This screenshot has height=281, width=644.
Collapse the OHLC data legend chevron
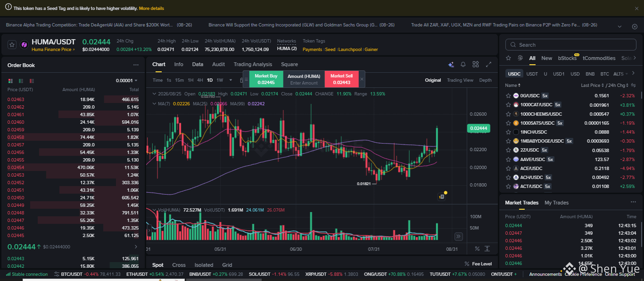154,94
